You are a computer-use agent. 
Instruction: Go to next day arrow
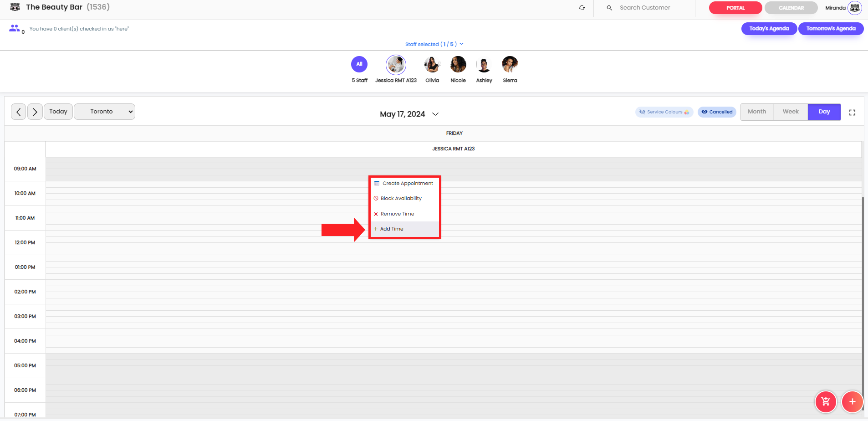[35, 112]
